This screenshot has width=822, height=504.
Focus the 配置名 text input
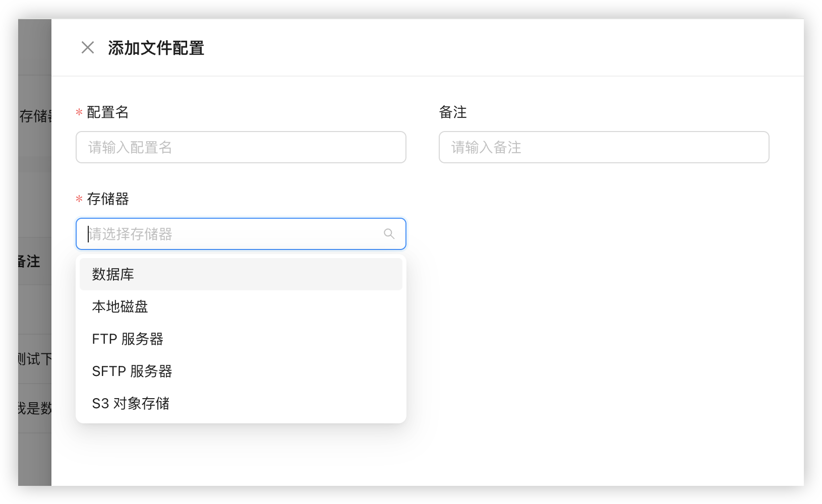pos(241,147)
